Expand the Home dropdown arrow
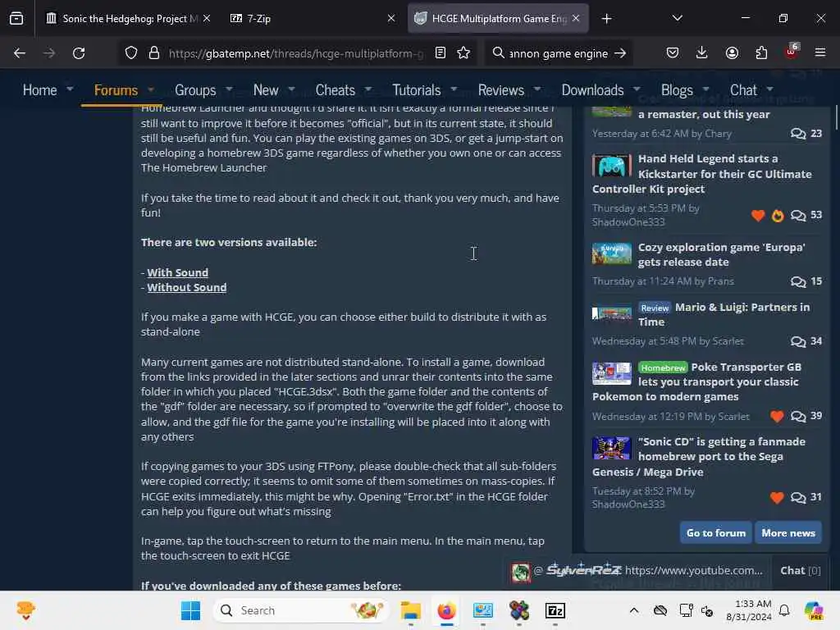The image size is (840, 630). point(70,89)
